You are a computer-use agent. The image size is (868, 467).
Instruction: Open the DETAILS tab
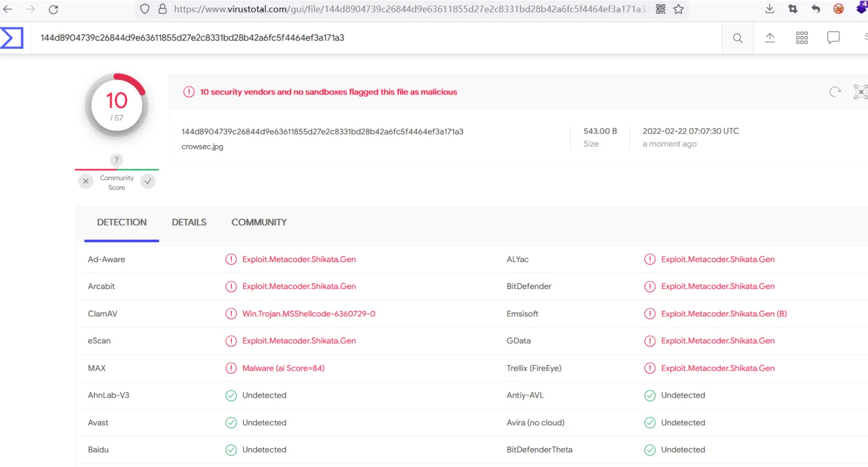[x=189, y=223]
